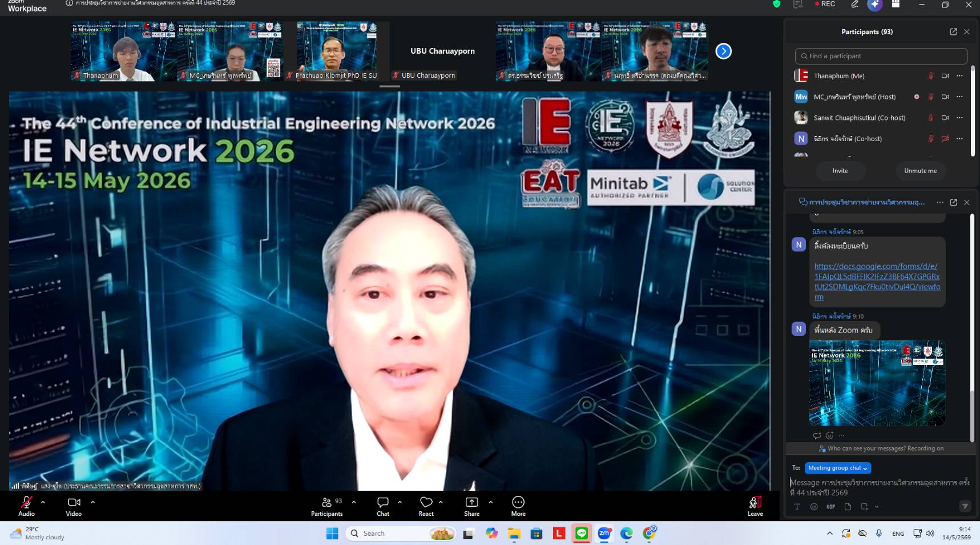
Task: Open more options for Sanwit Chuaphisutkul
Action: (959, 118)
